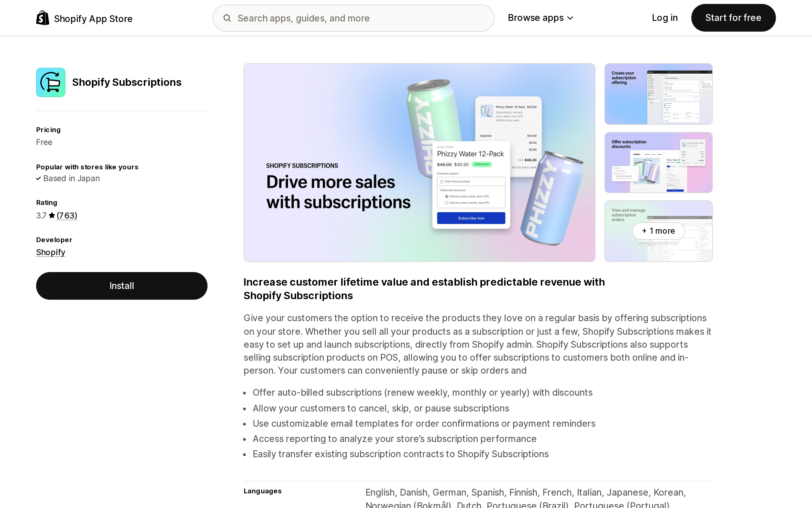
Task: Click the Shopify bag logo icon
Action: tap(43, 18)
